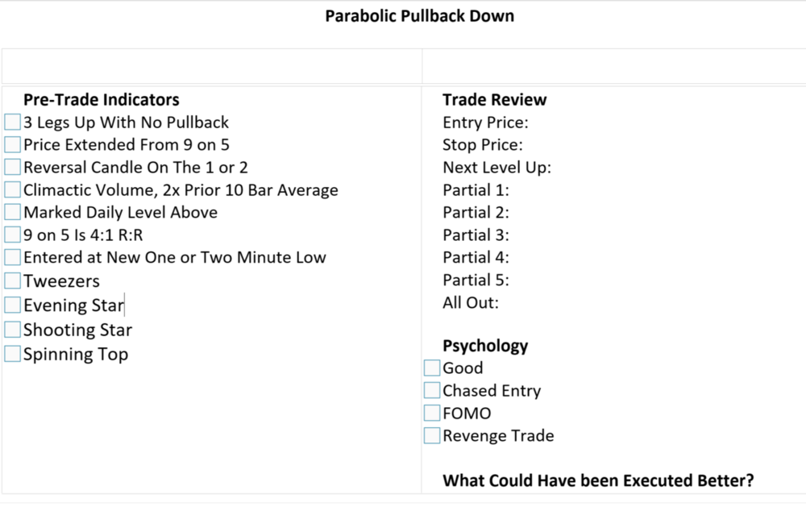Check 'Climactic Volume, 2x Prior 10 Bar Average'

(12, 190)
